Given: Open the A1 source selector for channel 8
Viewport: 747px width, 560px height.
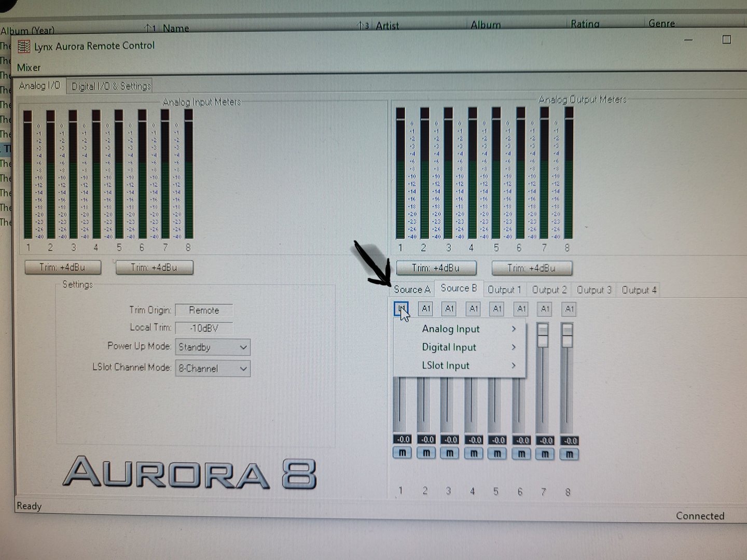Looking at the screenshot, I should tap(569, 309).
